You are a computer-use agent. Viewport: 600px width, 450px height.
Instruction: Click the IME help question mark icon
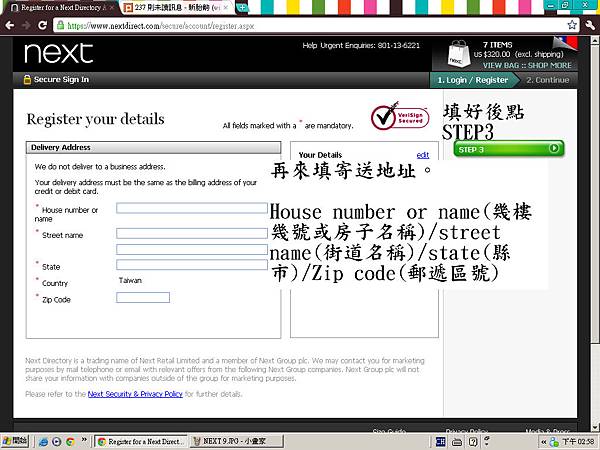[x=473, y=442]
